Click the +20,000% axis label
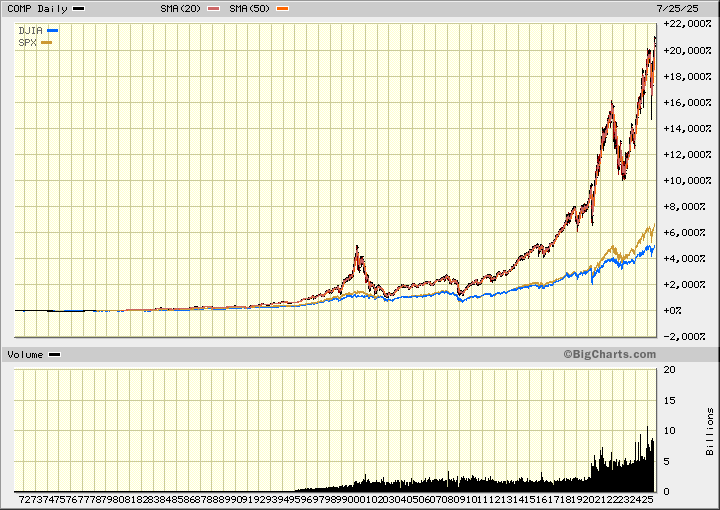 coord(687,50)
